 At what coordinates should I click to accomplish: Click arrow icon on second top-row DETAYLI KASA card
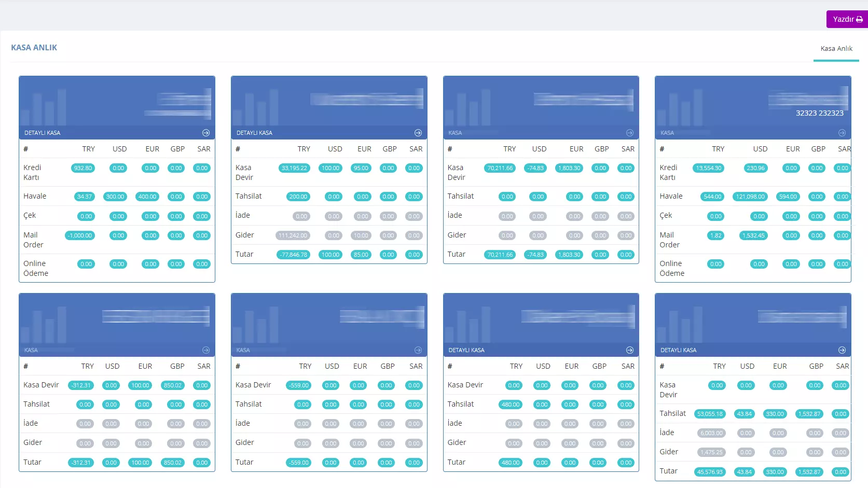coord(418,133)
